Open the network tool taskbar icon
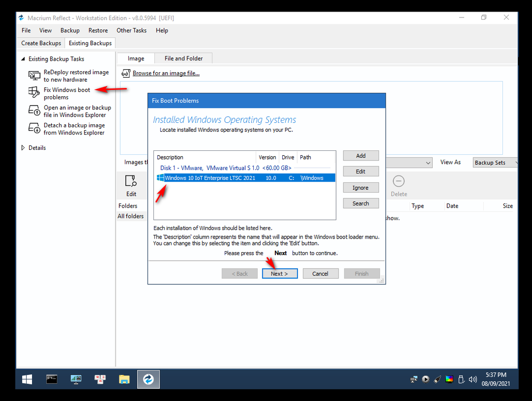The width and height of the screenshot is (532, 401). tap(100, 379)
